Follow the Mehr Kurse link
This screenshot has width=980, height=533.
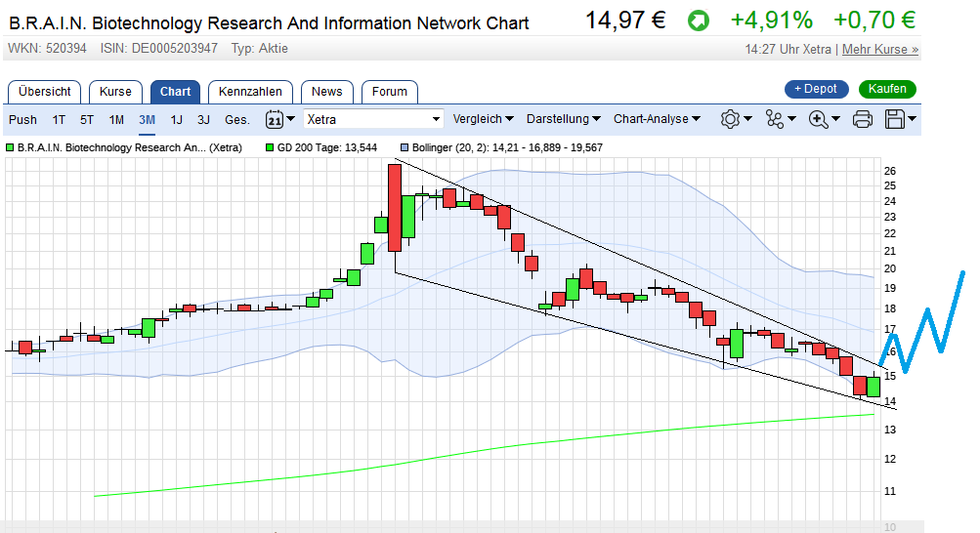(x=879, y=49)
